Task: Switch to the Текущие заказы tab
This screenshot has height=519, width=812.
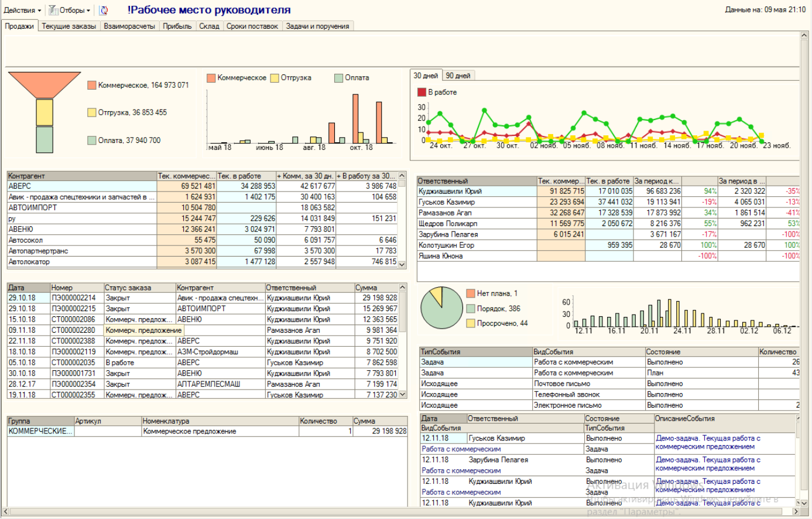Action: (x=68, y=26)
